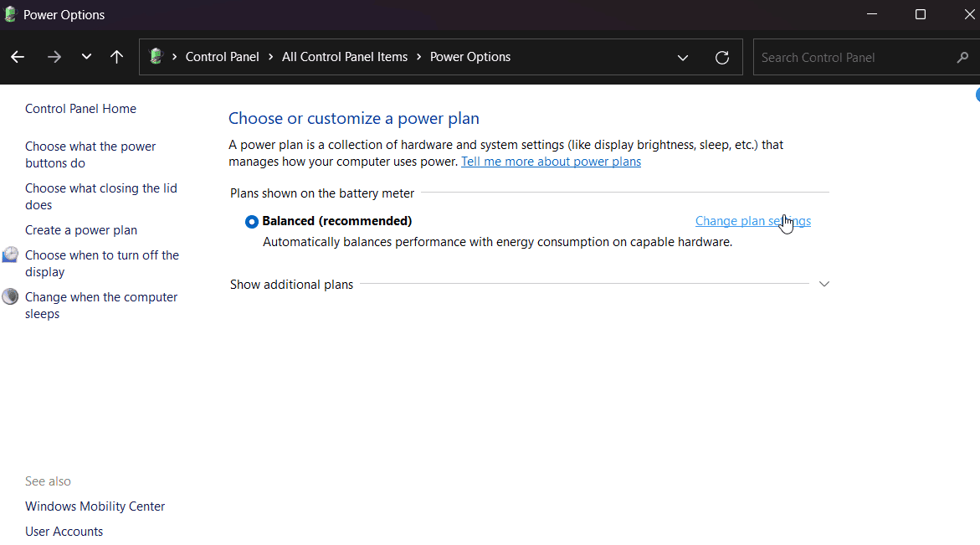The image size is (980, 545).
Task: Click the display timer icon in sidebar
Action: tap(10, 255)
